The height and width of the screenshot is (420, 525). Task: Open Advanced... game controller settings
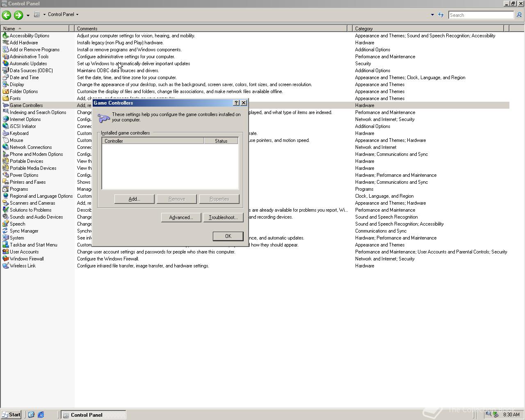pos(181,217)
